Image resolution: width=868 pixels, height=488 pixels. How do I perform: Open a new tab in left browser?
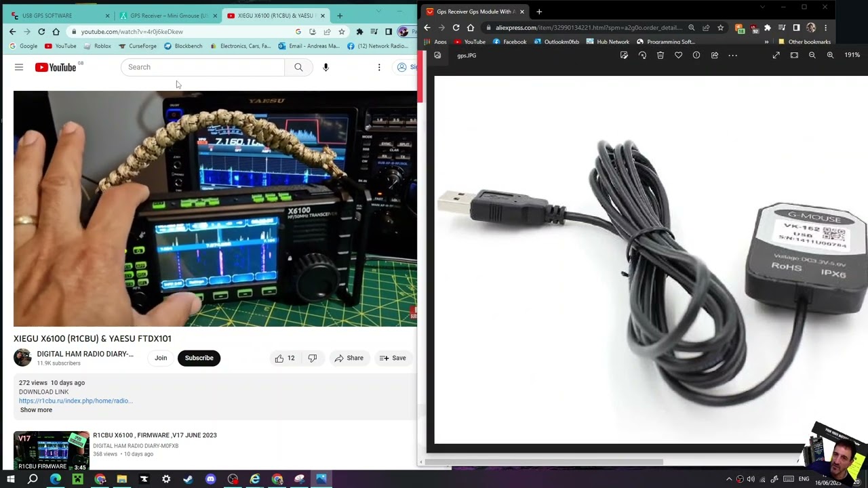point(340,16)
